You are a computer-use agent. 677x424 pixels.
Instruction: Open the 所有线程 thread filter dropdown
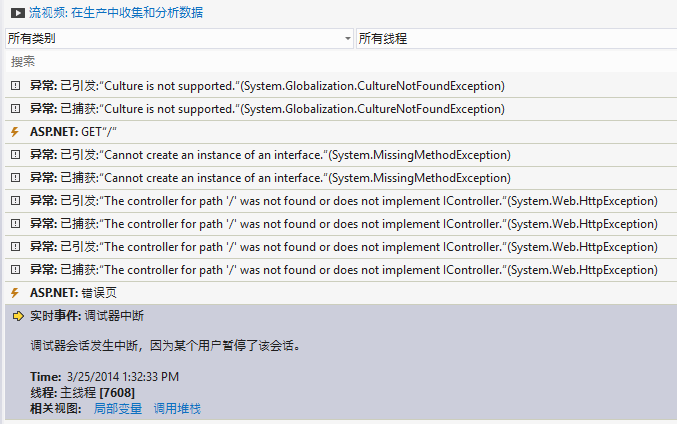[x=516, y=39]
